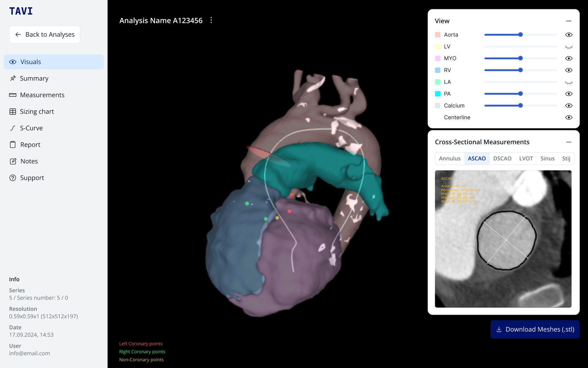
Task: Collapse the View panel
Action: click(x=569, y=21)
